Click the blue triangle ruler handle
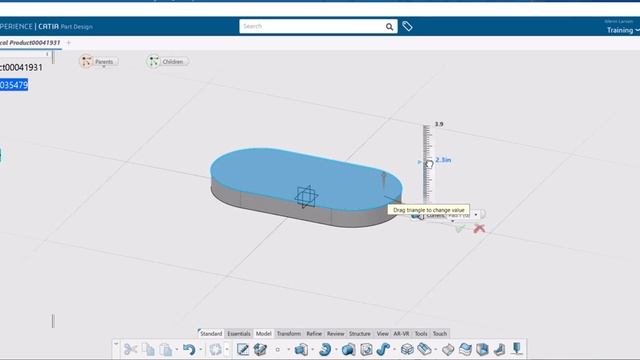Image resolution: width=640 pixels, height=360 pixels. 420,162
